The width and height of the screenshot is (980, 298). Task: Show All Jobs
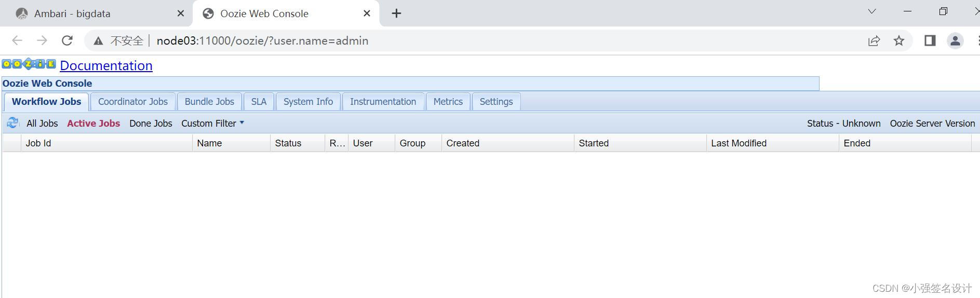pyautogui.click(x=42, y=124)
